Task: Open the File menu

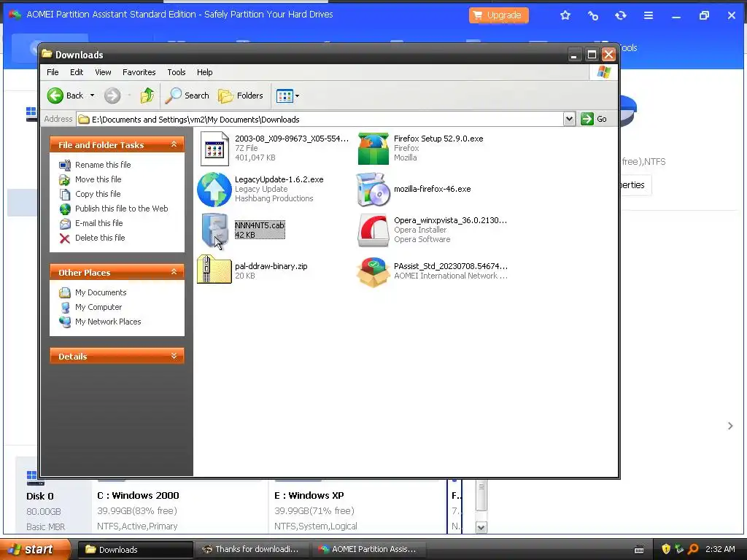Action: point(53,72)
